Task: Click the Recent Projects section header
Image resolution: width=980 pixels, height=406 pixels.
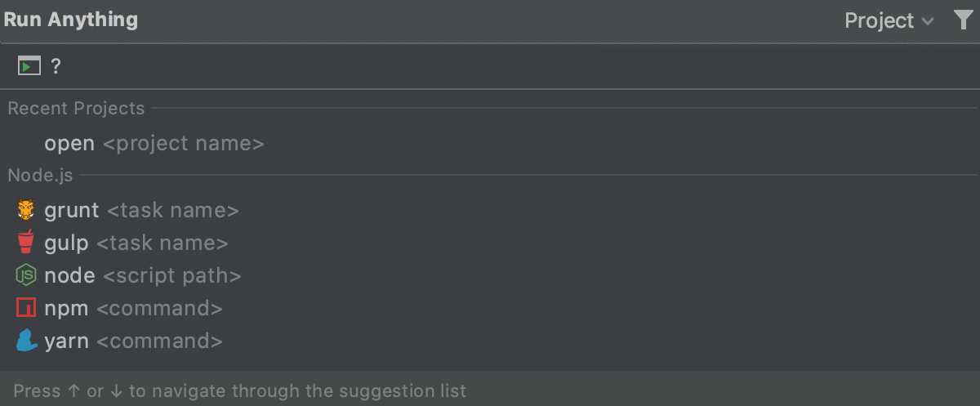Action: pos(76,108)
